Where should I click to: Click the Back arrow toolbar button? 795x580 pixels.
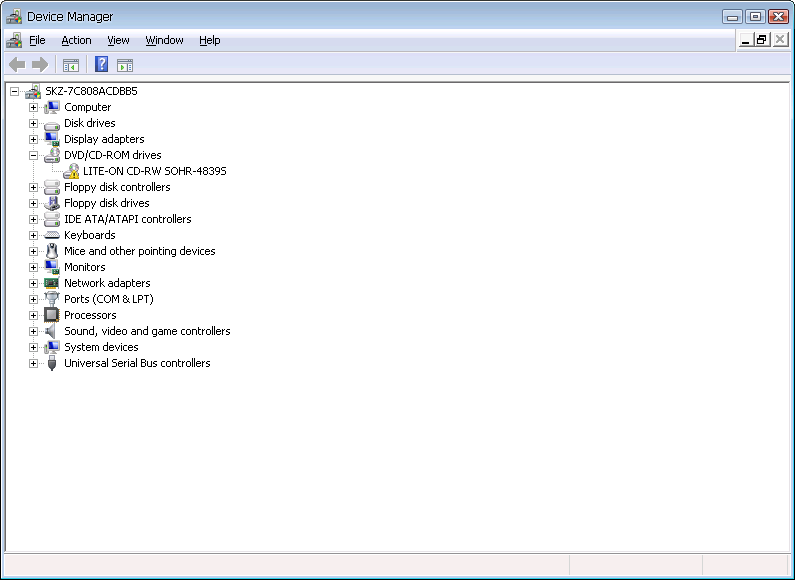point(17,65)
